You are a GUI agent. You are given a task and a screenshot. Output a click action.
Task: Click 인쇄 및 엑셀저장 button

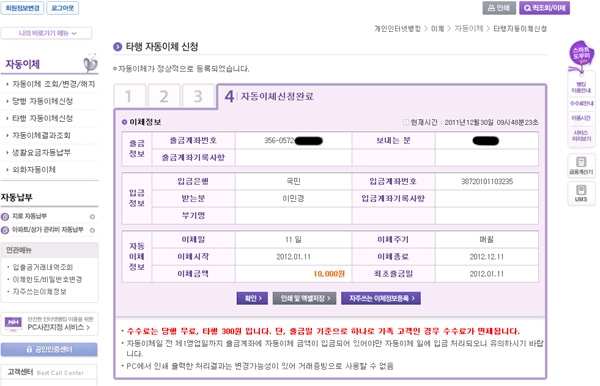[x=304, y=298]
